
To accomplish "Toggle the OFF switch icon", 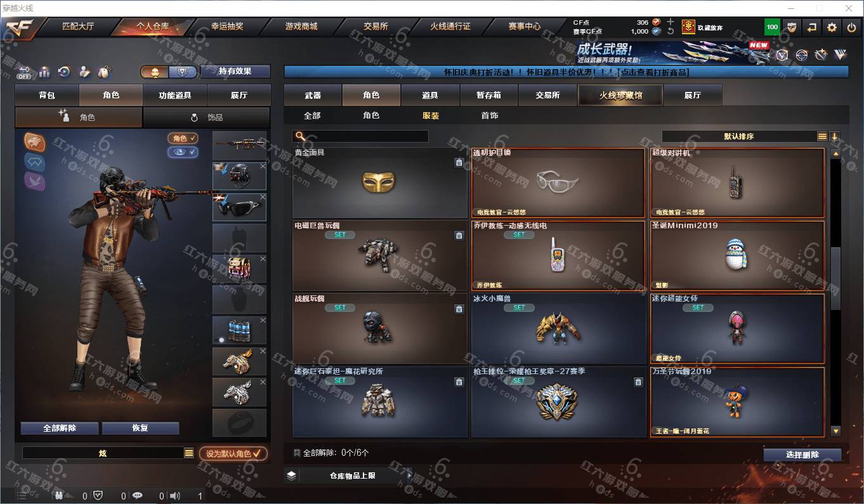I will (x=23, y=72).
